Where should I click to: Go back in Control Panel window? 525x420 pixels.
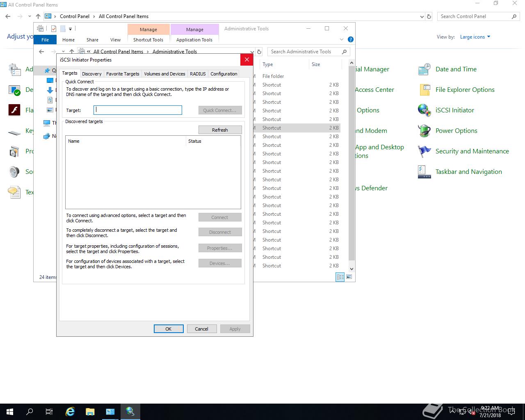pyautogui.click(x=8, y=16)
